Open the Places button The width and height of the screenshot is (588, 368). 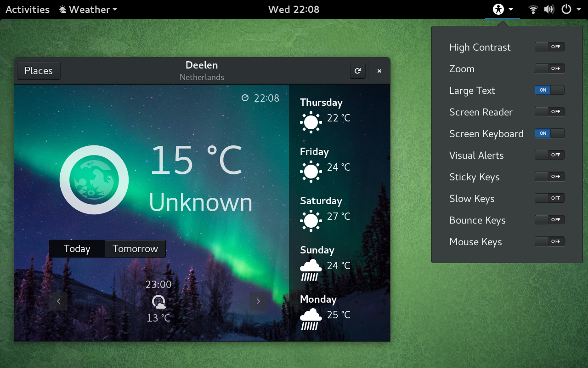coord(39,71)
